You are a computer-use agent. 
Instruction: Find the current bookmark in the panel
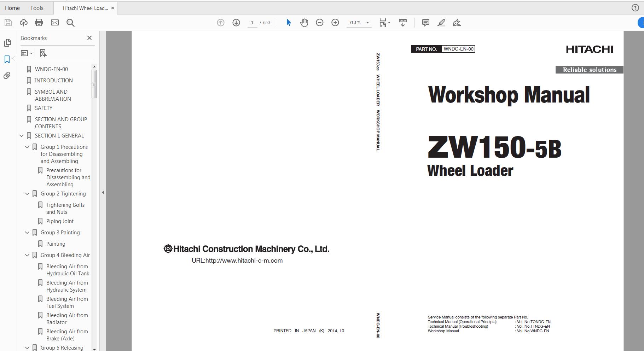pos(43,53)
